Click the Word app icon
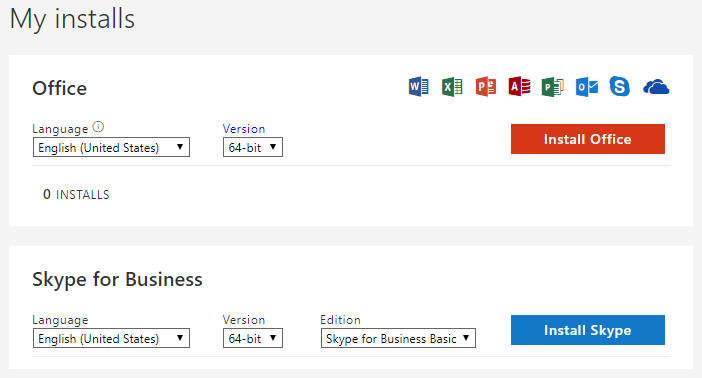 click(x=419, y=86)
